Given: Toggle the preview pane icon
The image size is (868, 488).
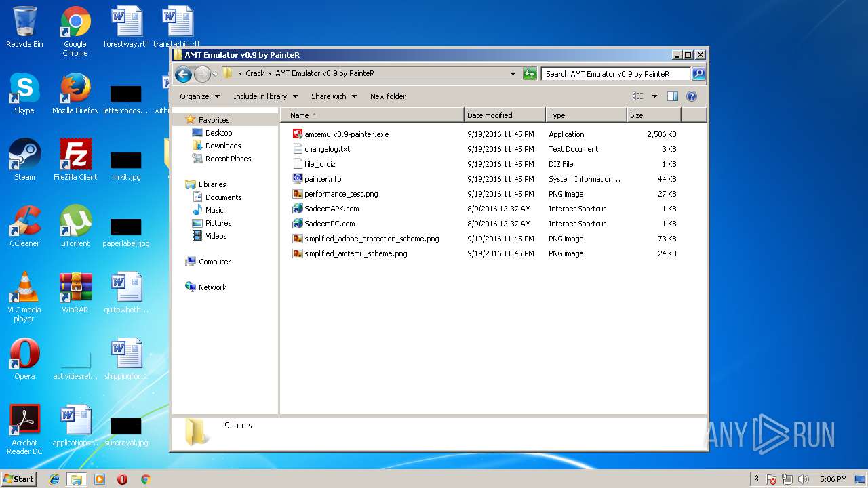Looking at the screenshot, I should pyautogui.click(x=673, y=96).
